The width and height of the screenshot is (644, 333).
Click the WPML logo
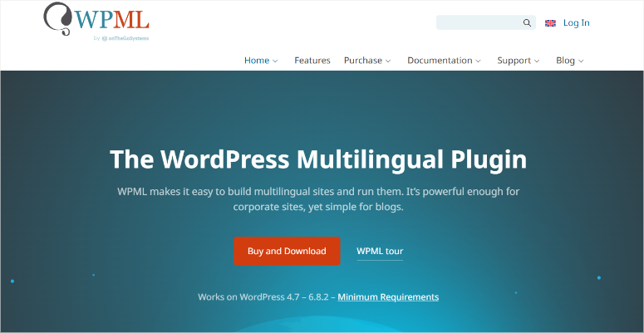click(x=96, y=18)
